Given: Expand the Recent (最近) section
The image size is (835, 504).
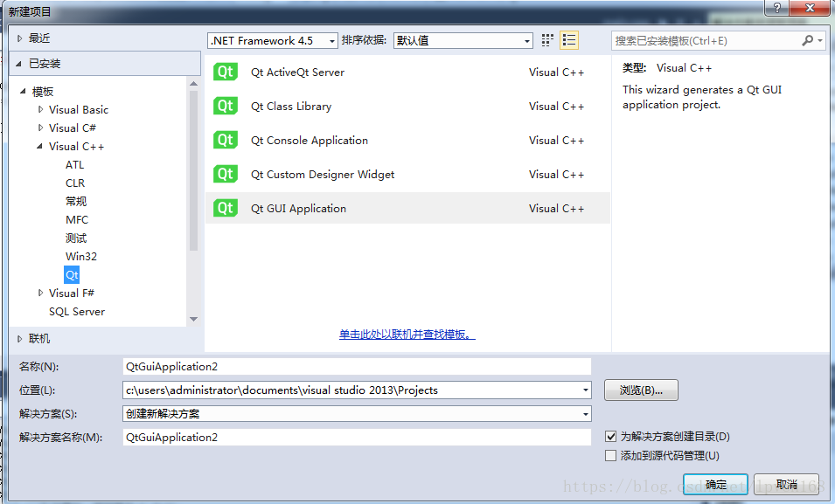Looking at the screenshot, I should [x=20, y=38].
